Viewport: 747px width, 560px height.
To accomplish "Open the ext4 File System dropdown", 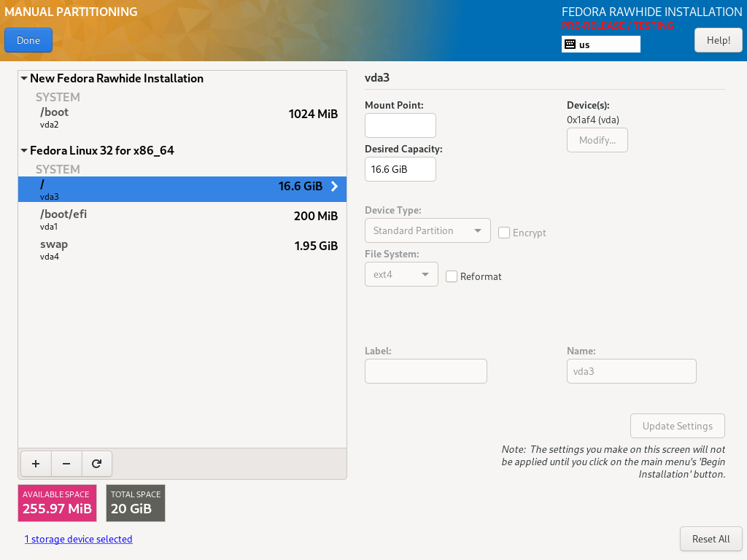I will click(401, 274).
